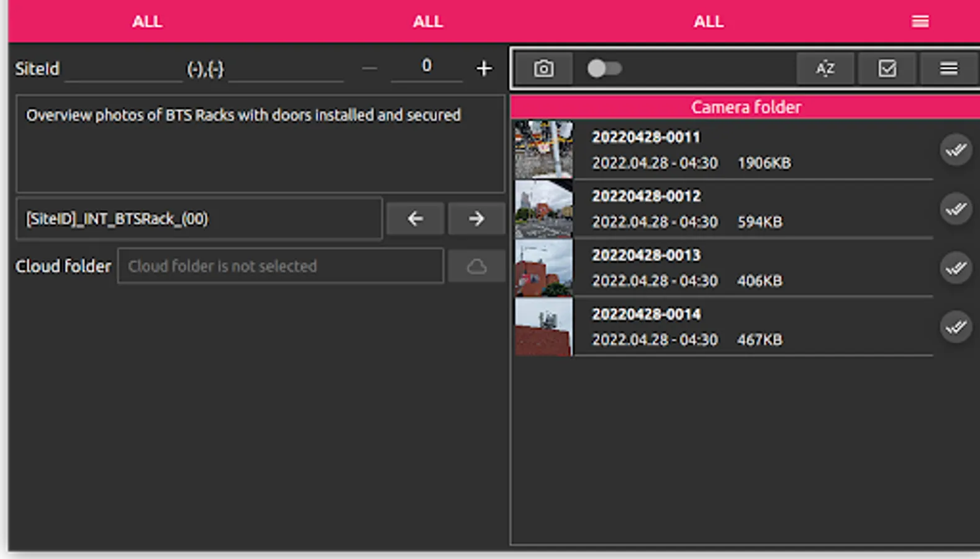This screenshot has width=980, height=559.
Task: Click the 406KB file size
Action: coord(760,281)
